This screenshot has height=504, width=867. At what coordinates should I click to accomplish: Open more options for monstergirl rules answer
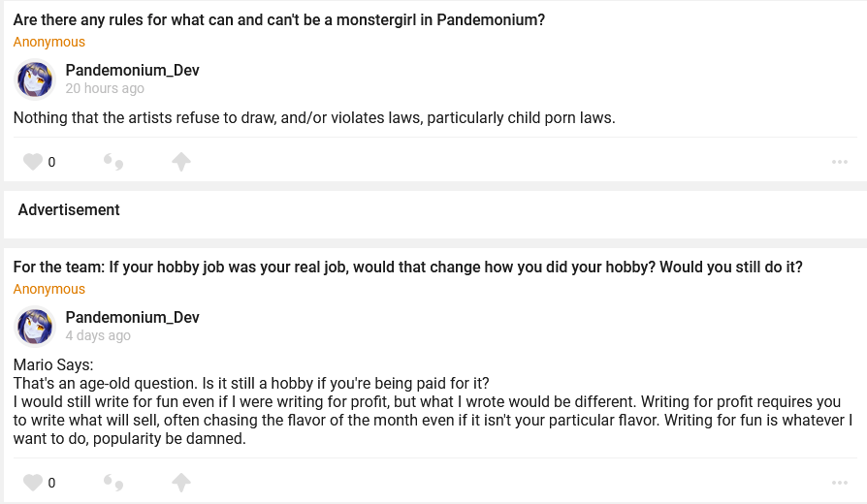(x=840, y=162)
